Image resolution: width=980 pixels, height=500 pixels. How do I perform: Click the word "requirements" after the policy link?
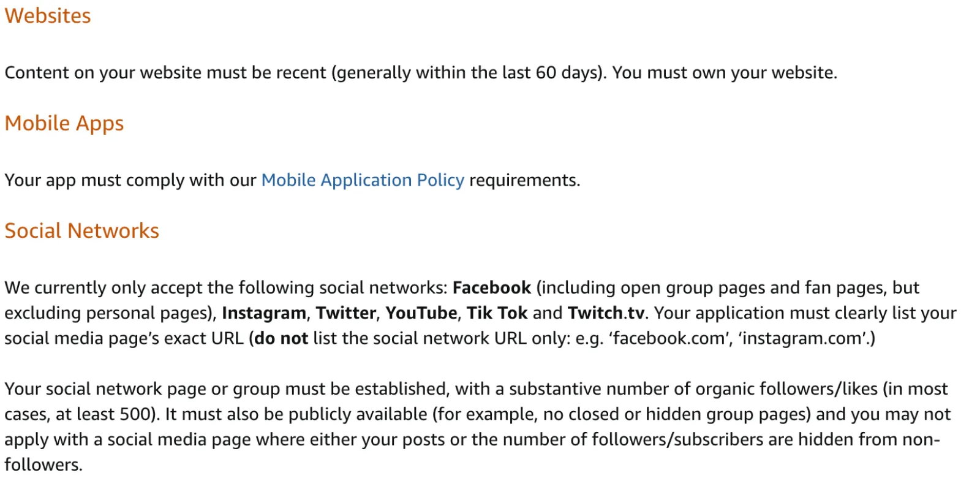pos(523,180)
